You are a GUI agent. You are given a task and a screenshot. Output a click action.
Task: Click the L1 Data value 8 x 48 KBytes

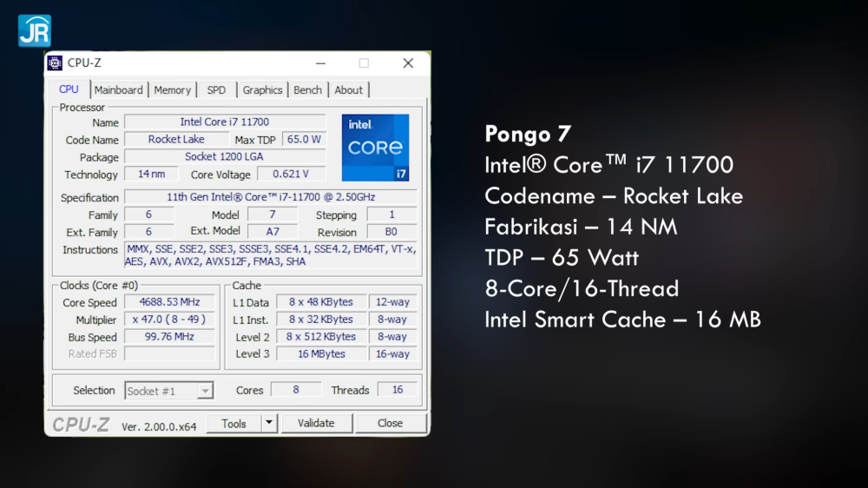[x=321, y=302]
